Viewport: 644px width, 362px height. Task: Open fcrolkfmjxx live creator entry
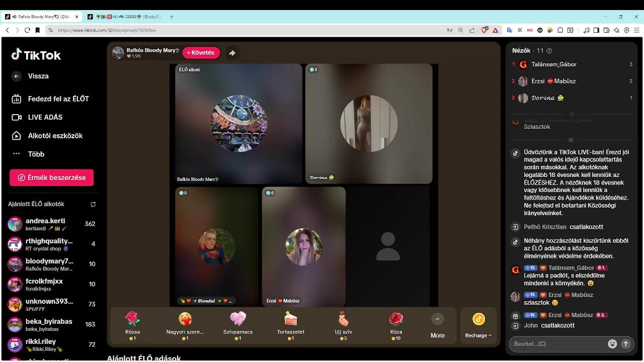51,284
